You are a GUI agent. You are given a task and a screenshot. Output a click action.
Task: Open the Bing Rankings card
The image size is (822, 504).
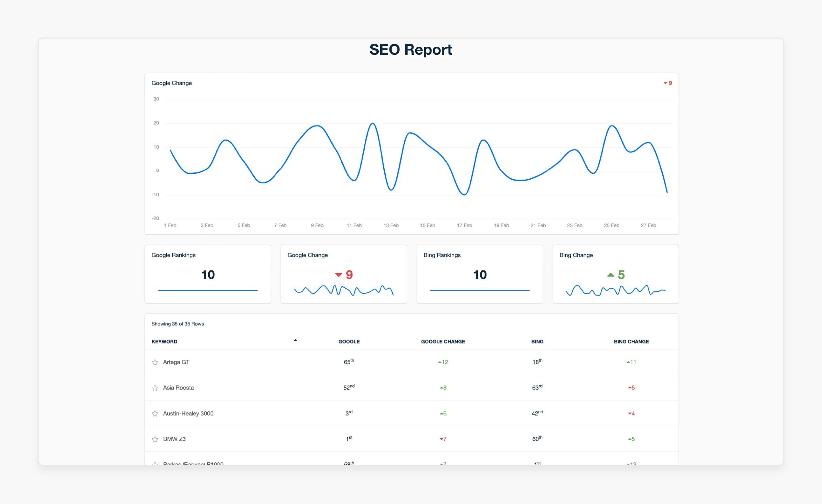click(480, 274)
